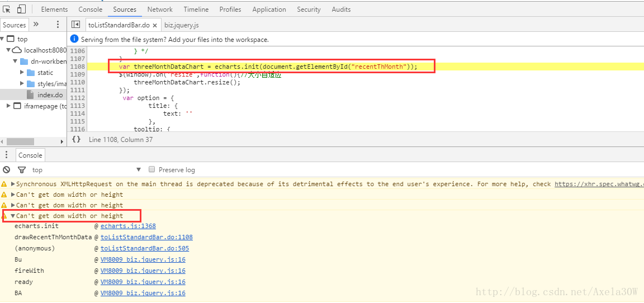This screenshot has width=644, height=303.
Task: Expand the static folder
Action: point(22,72)
